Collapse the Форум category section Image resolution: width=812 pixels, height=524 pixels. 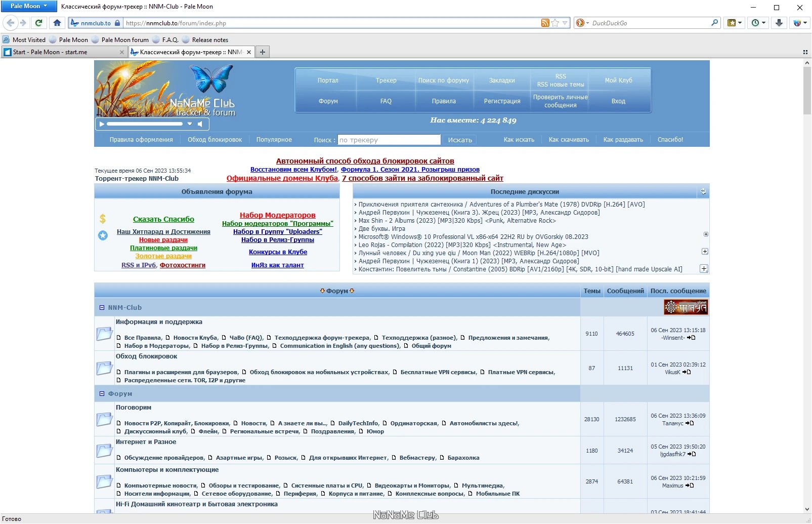click(102, 393)
